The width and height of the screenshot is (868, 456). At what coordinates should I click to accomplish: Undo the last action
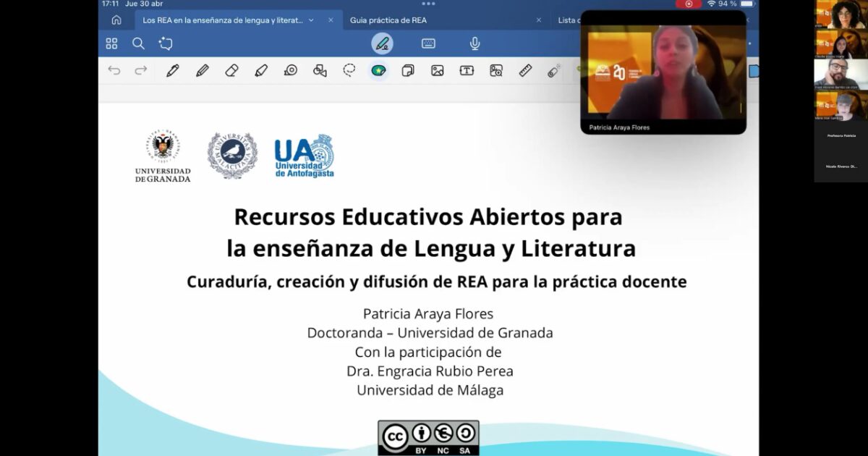(114, 70)
